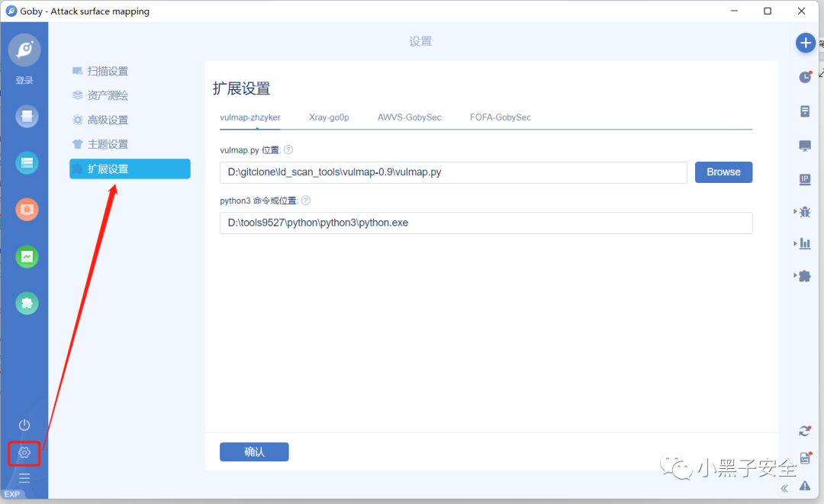Open settings via the gear icon
824x504 pixels.
click(x=24, y=453)
